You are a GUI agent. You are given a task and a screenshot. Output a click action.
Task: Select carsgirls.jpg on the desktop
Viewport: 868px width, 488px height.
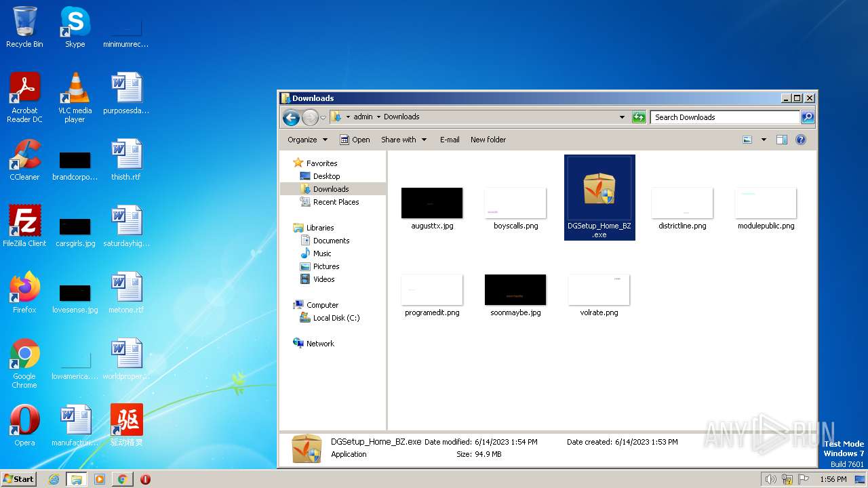coord(75,230)
